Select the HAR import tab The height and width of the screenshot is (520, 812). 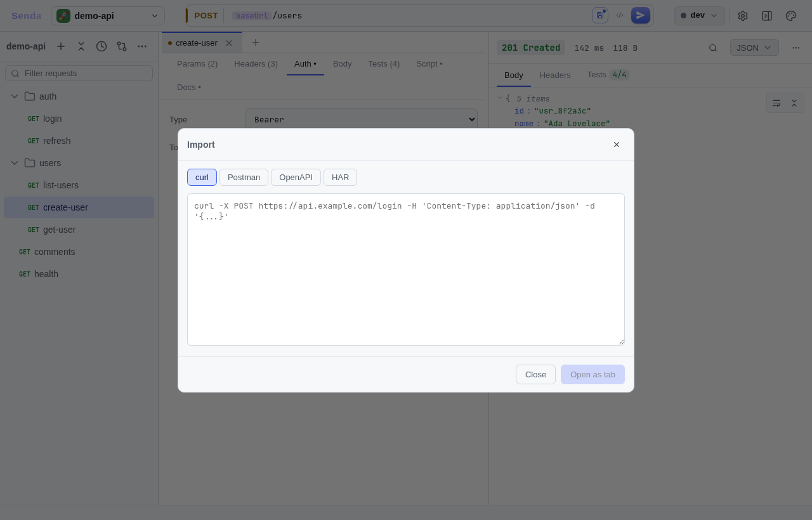point(340,177)
